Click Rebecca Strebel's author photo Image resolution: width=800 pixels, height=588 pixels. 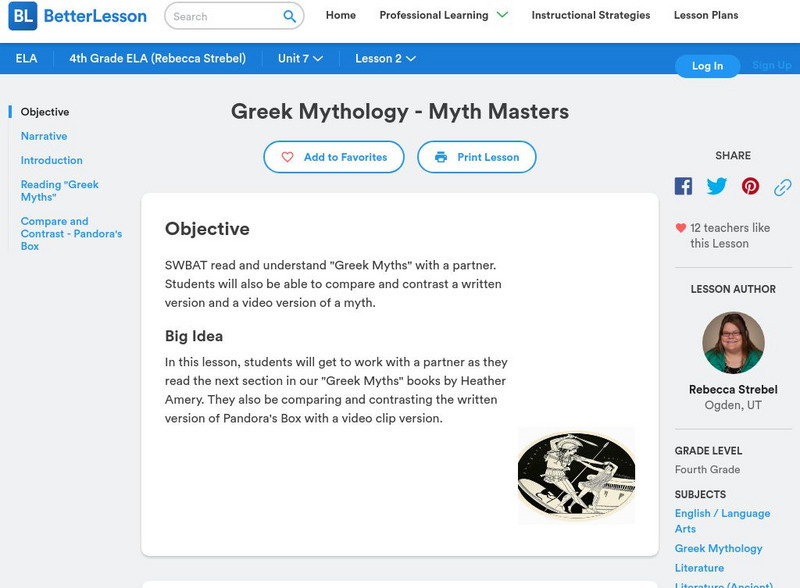coord(733,343)
